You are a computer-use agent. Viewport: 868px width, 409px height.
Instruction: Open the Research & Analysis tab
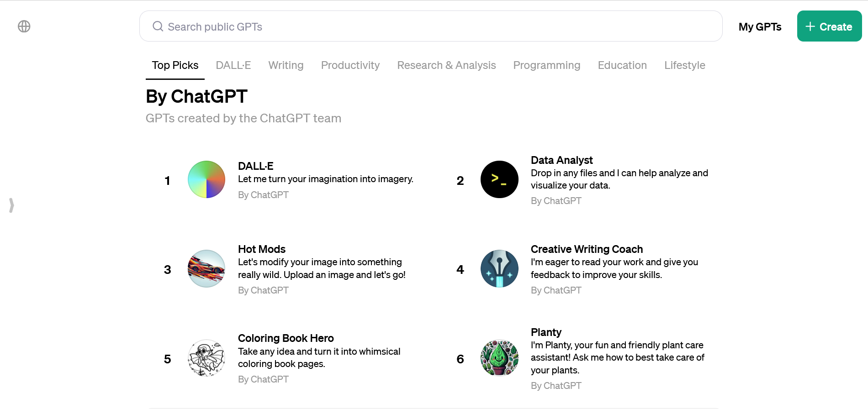[446, 65]
